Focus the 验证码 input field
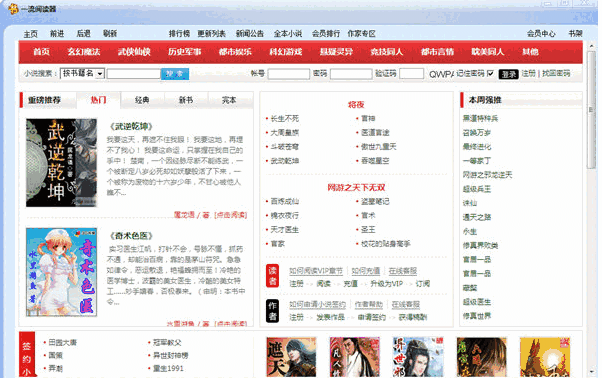Viewport: 602px width, 378px height. pos(411,74)
